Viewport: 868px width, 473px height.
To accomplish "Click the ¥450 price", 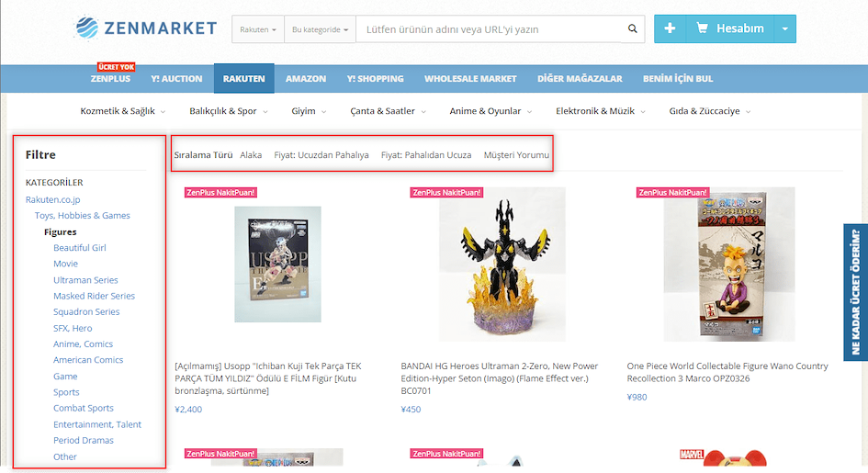I will coord(411,410).
